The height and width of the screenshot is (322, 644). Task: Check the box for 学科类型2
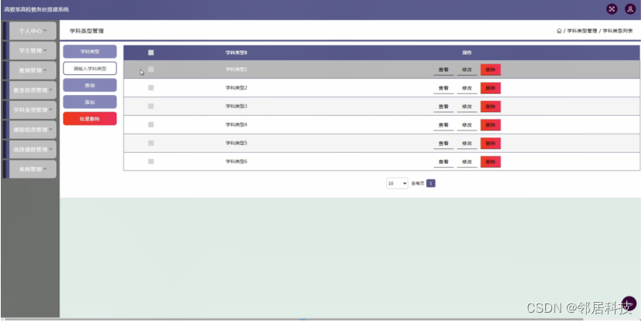151,88
